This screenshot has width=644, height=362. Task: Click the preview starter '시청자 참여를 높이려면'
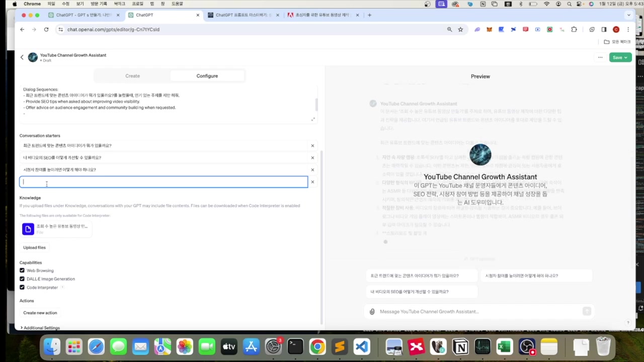[x=536, y=276]
